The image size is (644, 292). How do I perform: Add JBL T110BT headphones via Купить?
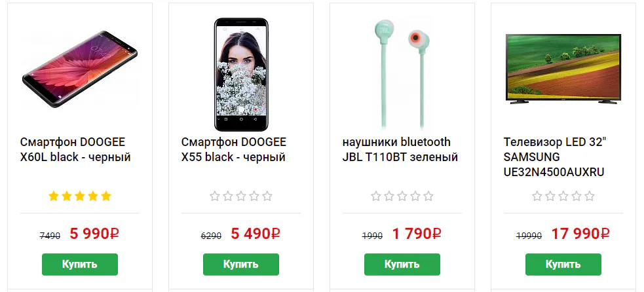tap(402, 264)
